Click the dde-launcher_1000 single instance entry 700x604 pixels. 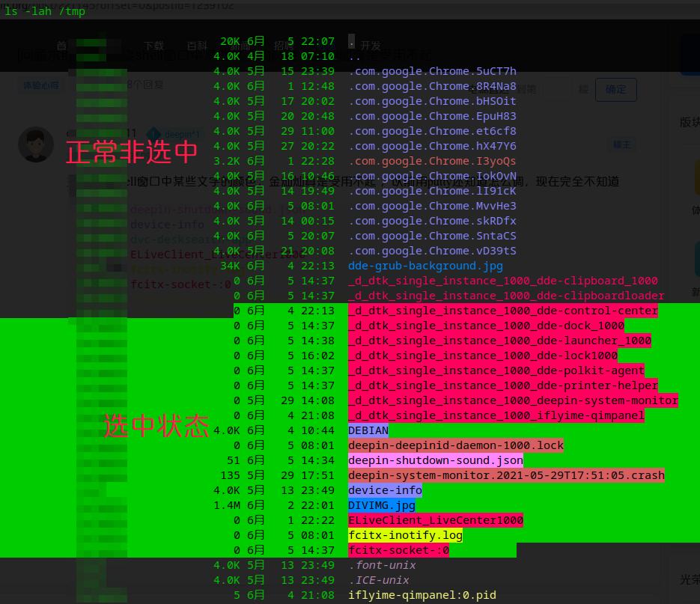point(499,341)
